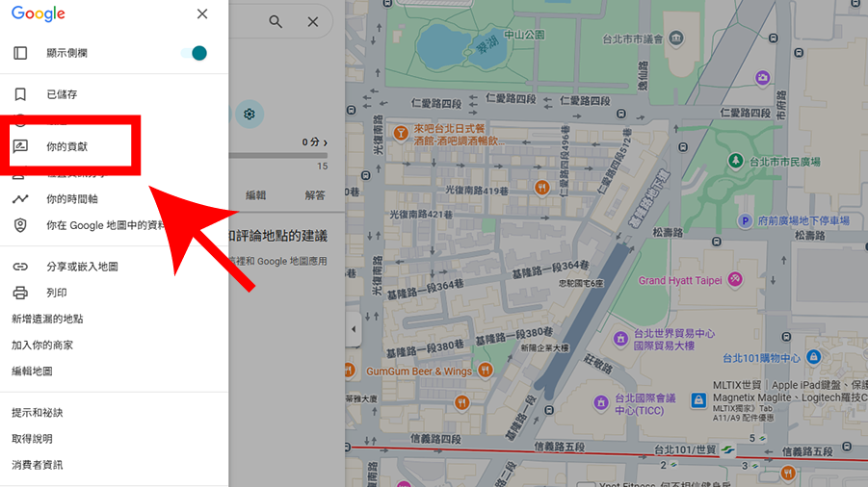
Task: Open 提示和秘訣
Action: click(x=38, y=413)
